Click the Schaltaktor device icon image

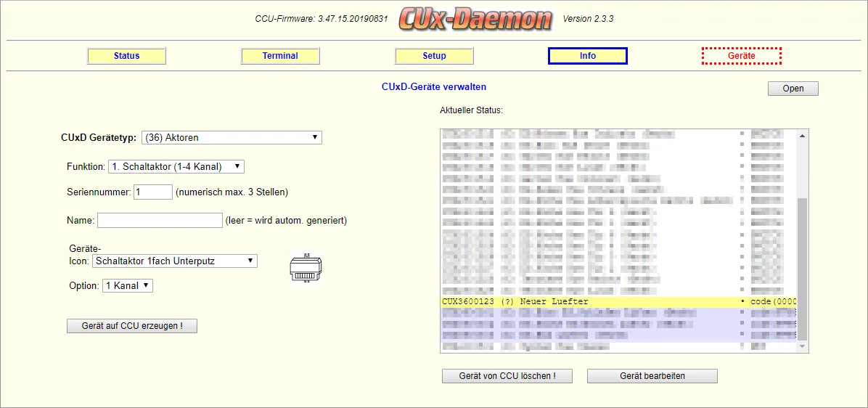tap(306, 267)
